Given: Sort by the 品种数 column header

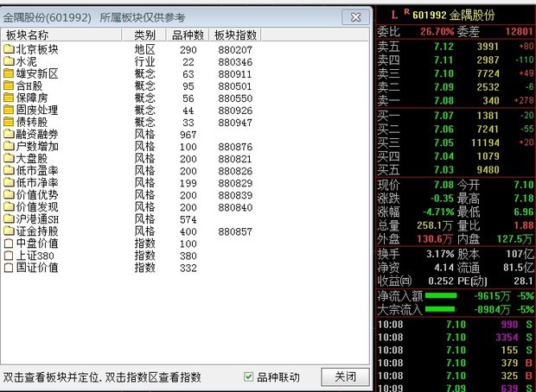Looking at the screenshot, I should tap(188, 35).
